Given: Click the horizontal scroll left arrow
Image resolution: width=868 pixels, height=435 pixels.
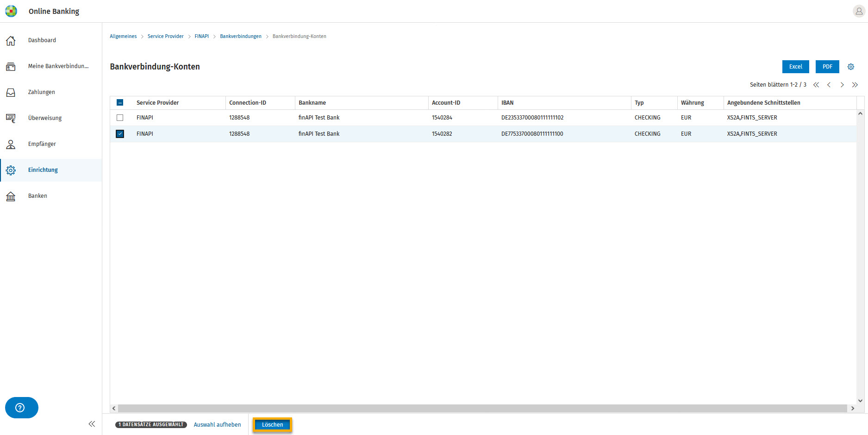Looking at the screenshot, I should (114, 409).
